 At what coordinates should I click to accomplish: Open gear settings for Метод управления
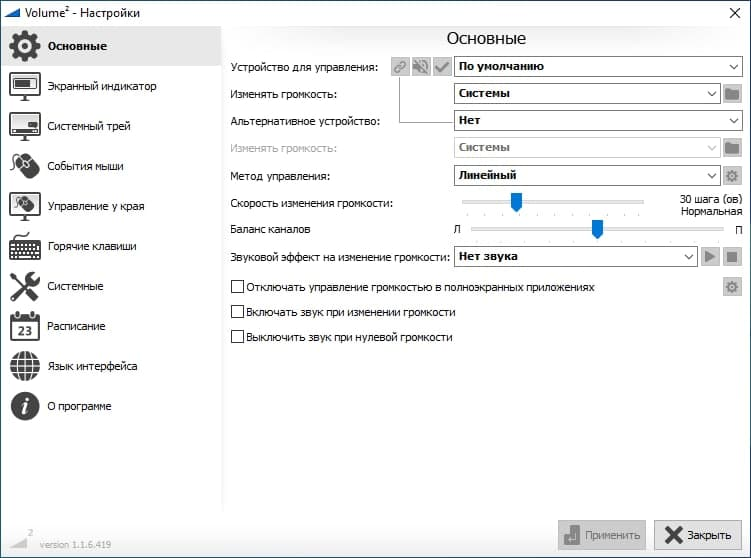732,176
